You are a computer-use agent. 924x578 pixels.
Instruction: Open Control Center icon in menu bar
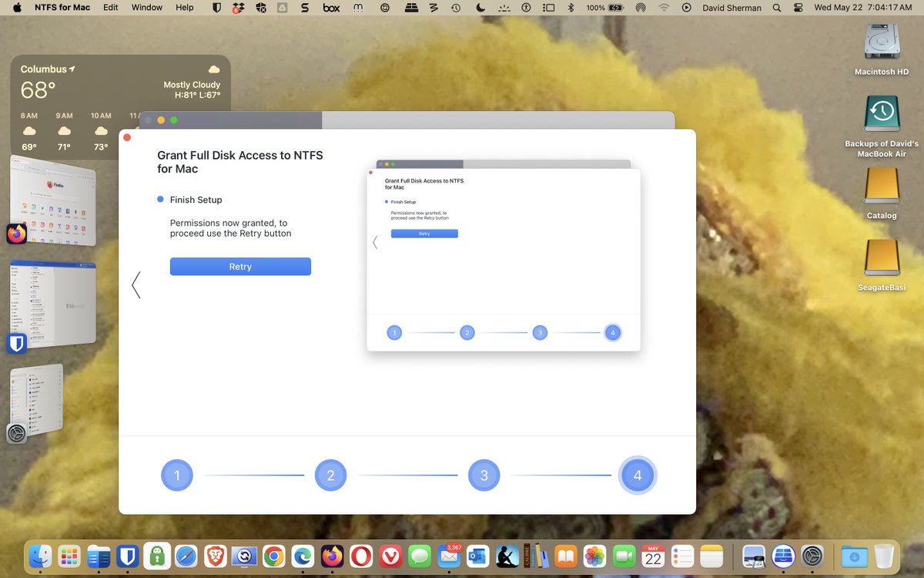coord(798,8)
